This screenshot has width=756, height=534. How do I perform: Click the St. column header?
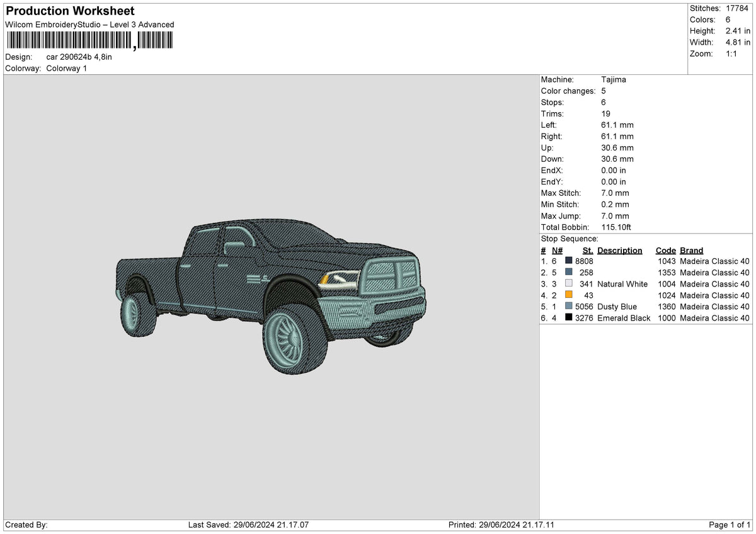point(588,251)
